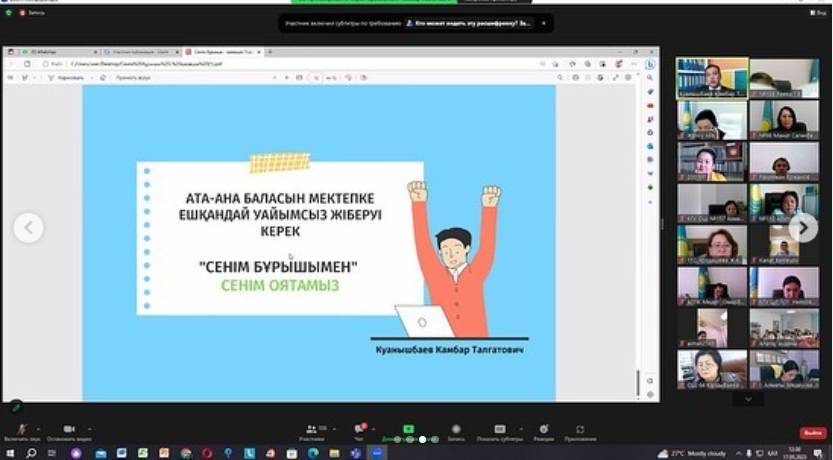The image size is (833, 460).
Task: Stop video using the camera button
Action: [69, 429]
